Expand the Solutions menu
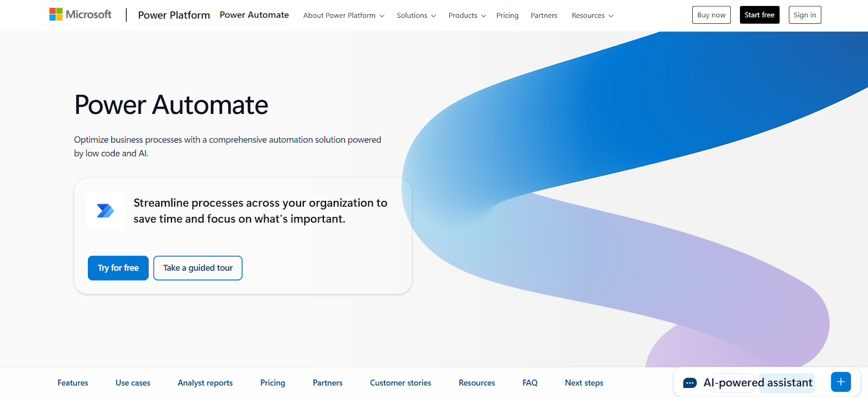Viewport: 868px width, 397px height. point(416,15)
